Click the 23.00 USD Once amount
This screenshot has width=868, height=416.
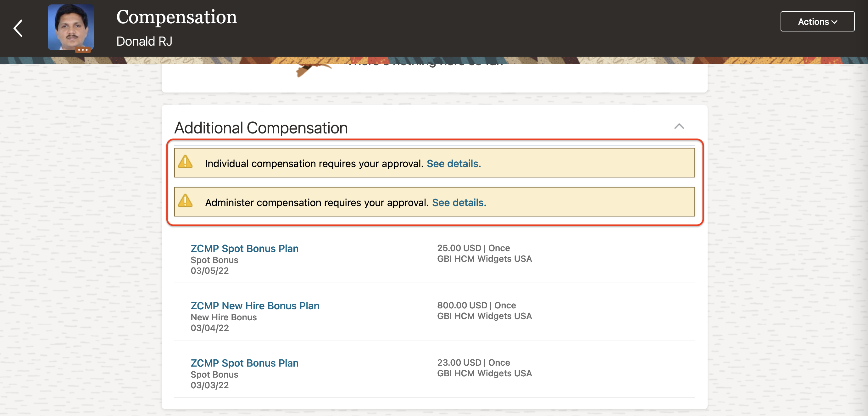473,363
